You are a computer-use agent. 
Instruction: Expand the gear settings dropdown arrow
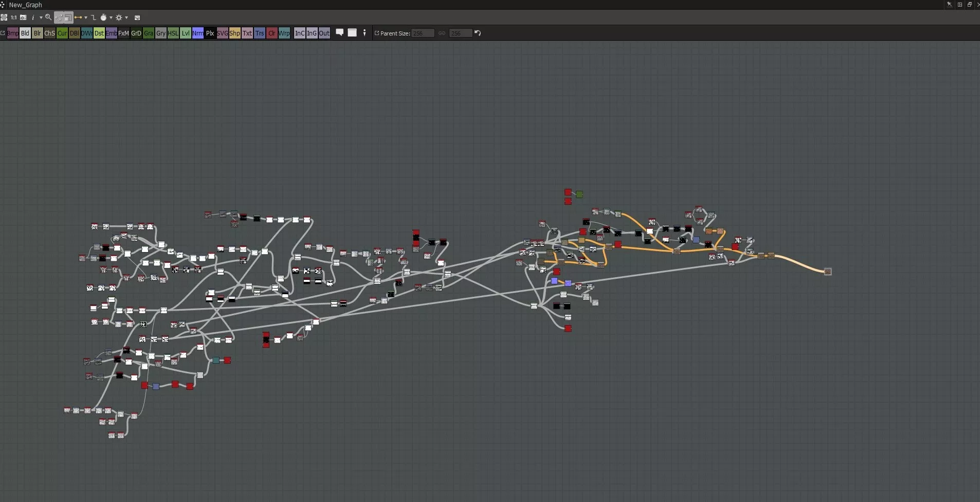pos(126,17)
